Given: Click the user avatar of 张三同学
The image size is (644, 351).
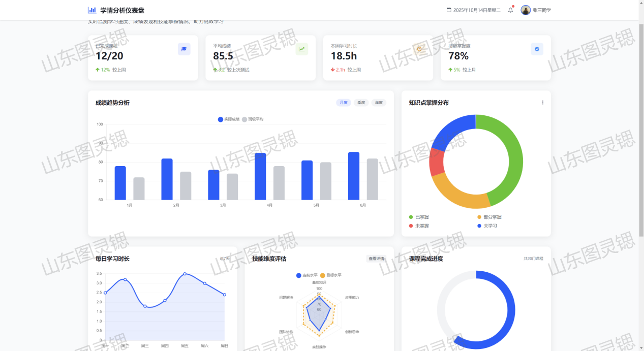Looking at the screenshot, I should [526, 10].
